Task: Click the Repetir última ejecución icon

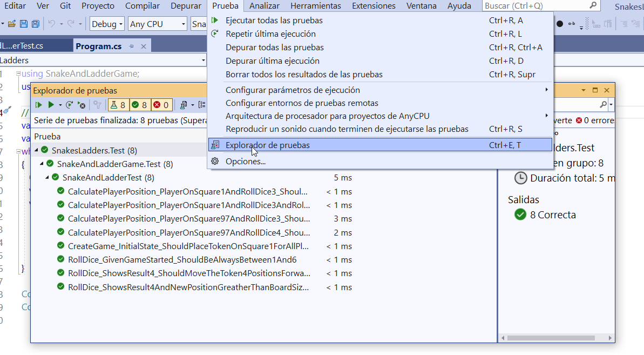Action: tap(215, 34)
